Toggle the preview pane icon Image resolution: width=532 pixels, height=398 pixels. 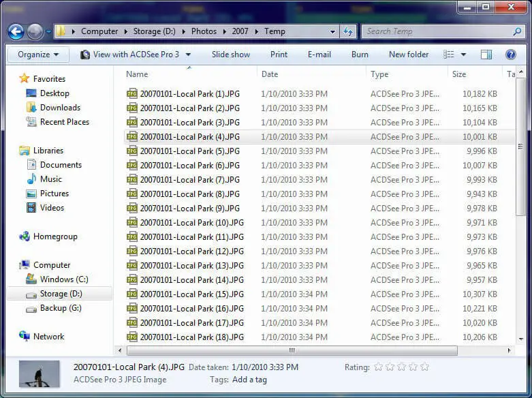pos(486,55)
